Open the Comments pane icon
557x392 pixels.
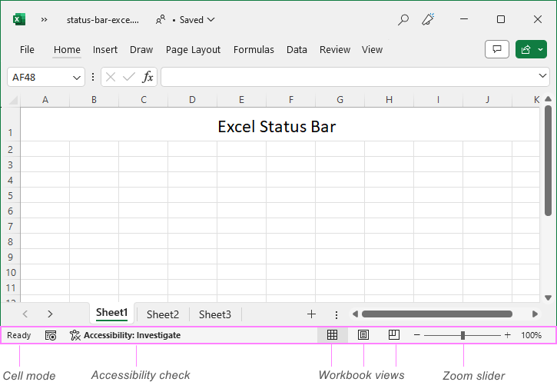(497, 49)
